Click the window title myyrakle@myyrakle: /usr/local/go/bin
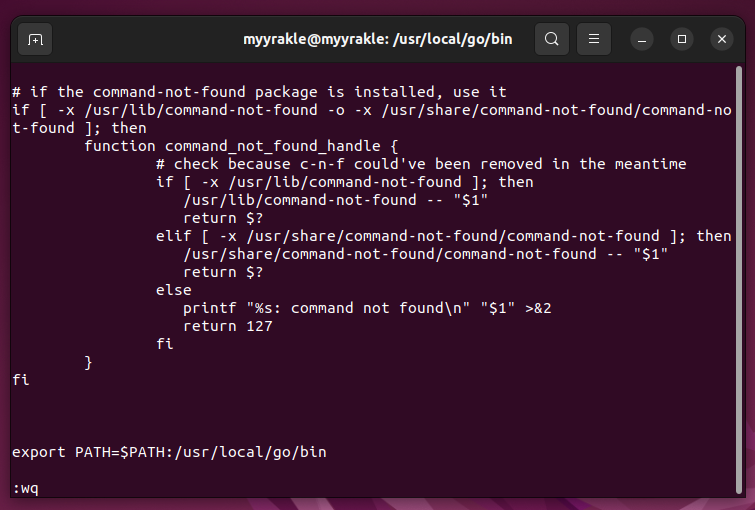755x510 pixels. pos(376,40)
